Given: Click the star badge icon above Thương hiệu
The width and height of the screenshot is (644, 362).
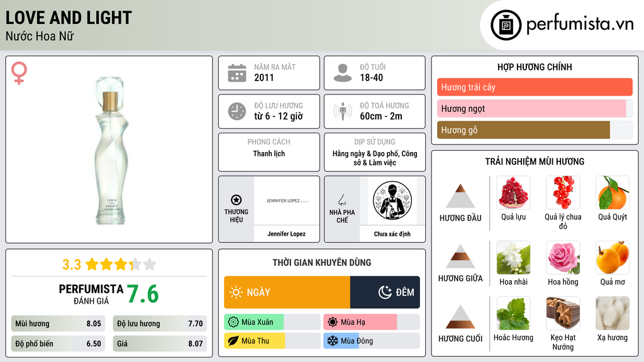Looking at the screenshot, I should point(236,200).
